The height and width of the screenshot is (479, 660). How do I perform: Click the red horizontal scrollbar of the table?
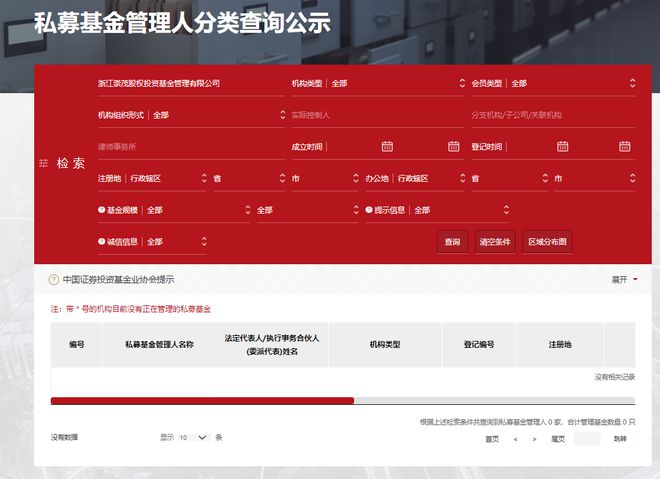[x=202, y=401]
